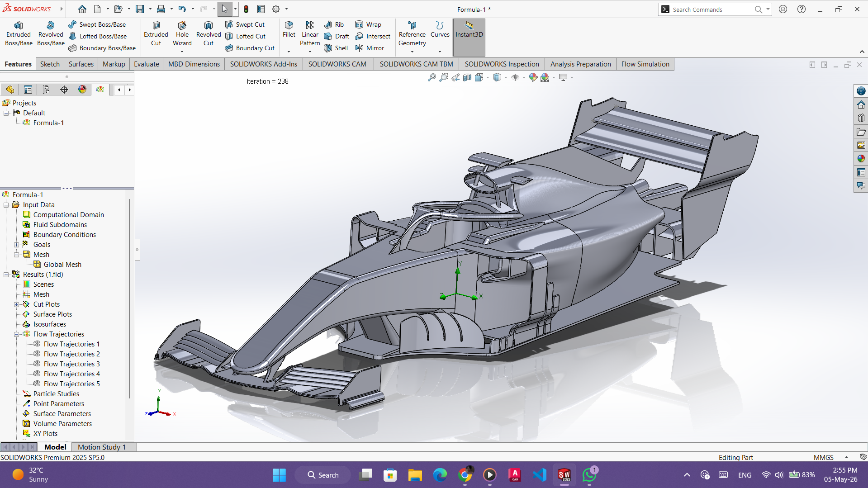Select Boundary Conditions in the tree
Image resolution: width=868 pixels, height=488 pixels.
tap(64, 235)
